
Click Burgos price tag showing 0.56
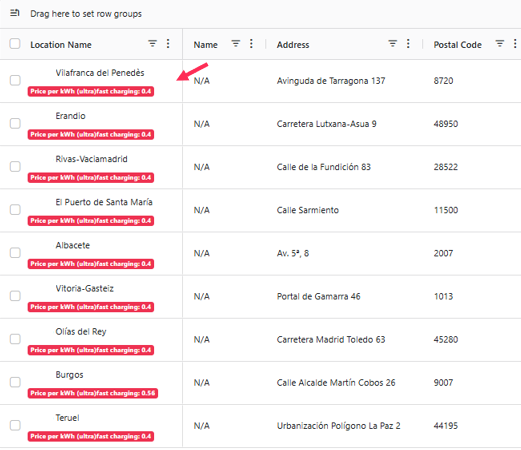tap(93, 393)
